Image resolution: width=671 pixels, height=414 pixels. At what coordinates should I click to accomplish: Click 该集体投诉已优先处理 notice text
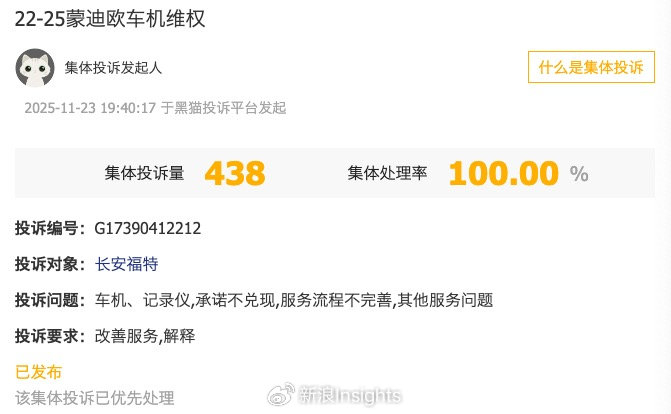click(95, 398)
